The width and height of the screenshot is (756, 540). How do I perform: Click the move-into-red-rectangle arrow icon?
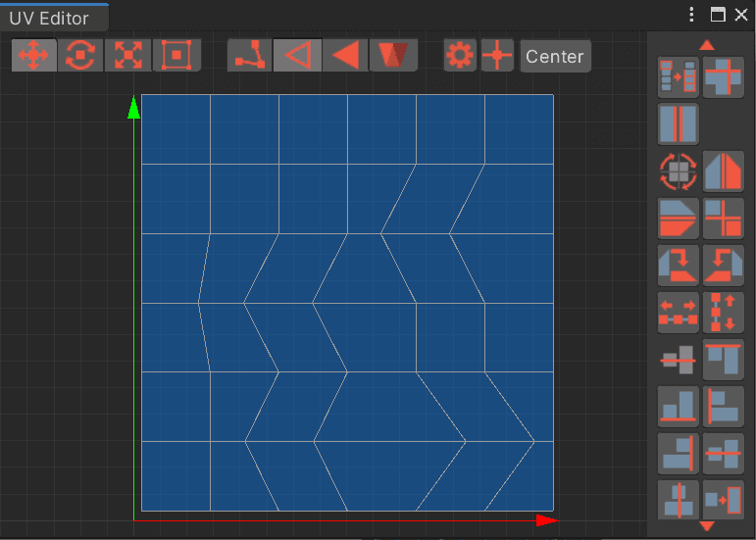click(723, 500)
